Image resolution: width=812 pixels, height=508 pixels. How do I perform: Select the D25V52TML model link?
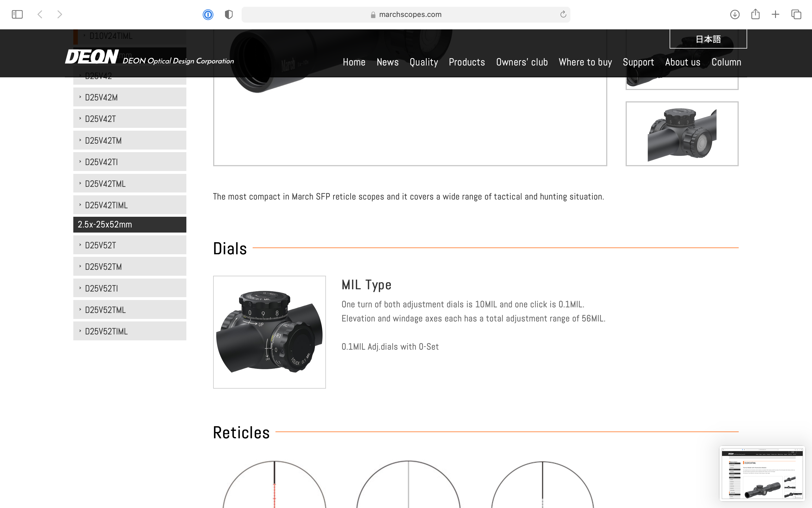pyautogui.click(x=129, y=309)
